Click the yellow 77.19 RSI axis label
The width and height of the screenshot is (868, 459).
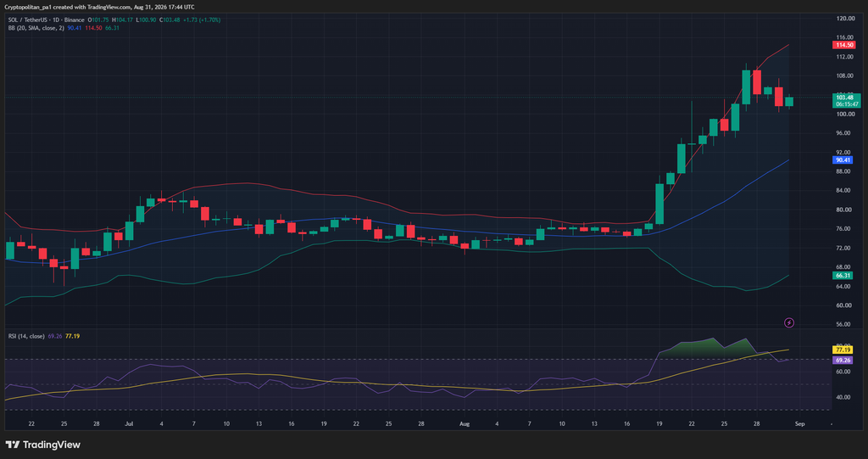(x=843, y=350)
